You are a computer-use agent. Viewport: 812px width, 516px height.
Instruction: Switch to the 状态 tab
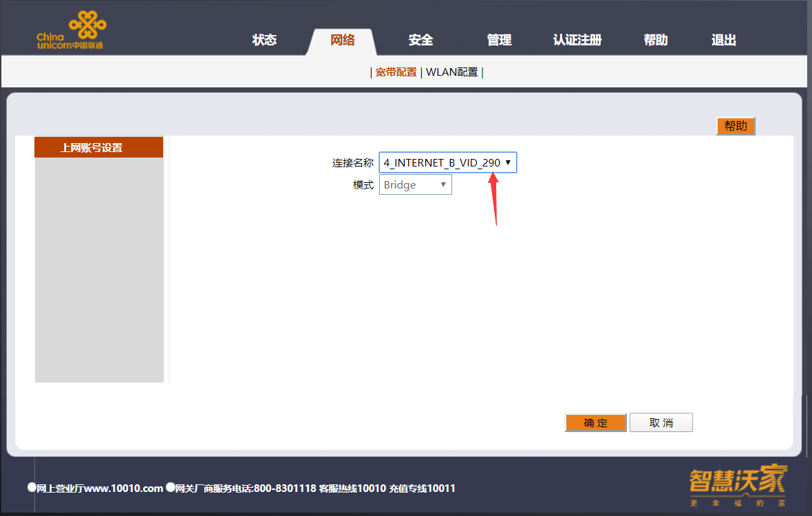click(x=264, y=40)
